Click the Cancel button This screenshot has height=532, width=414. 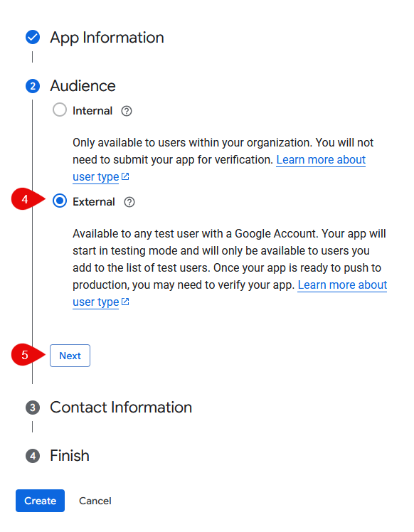(x=95, y=501)
